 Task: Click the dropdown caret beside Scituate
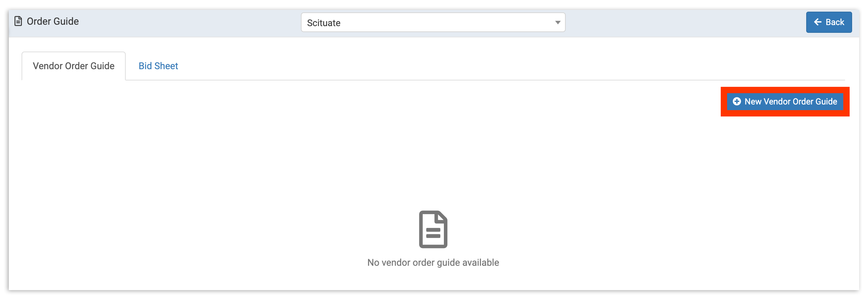[558, 23]
